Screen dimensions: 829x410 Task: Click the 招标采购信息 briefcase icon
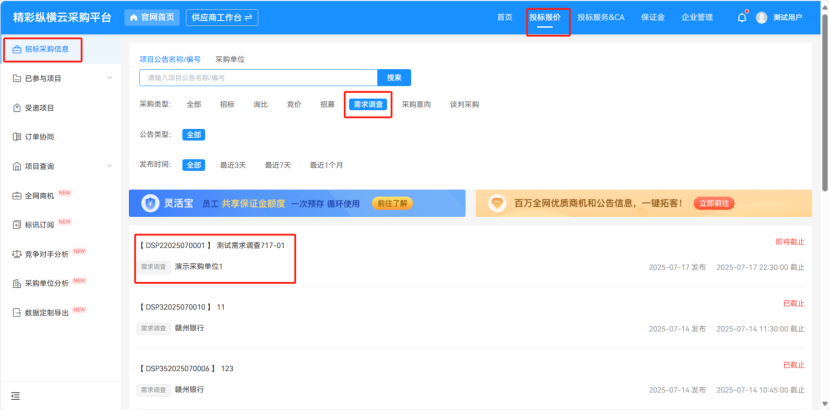[16, 49]
